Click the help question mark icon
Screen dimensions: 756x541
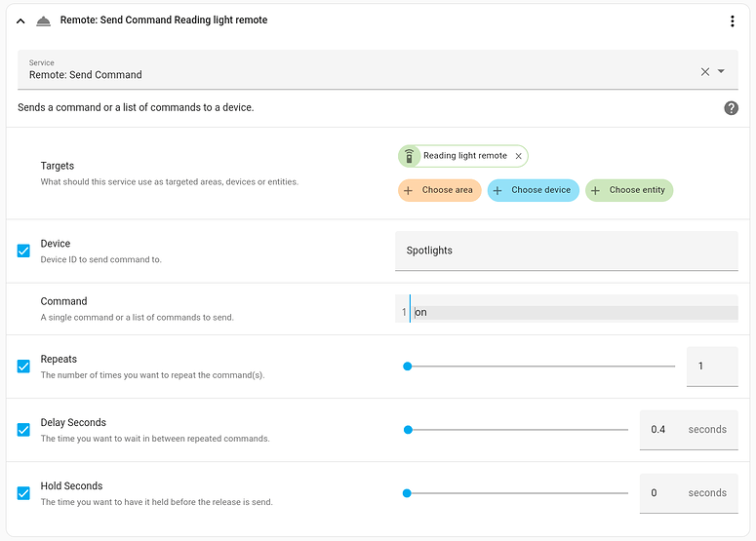tap(731, 108)
